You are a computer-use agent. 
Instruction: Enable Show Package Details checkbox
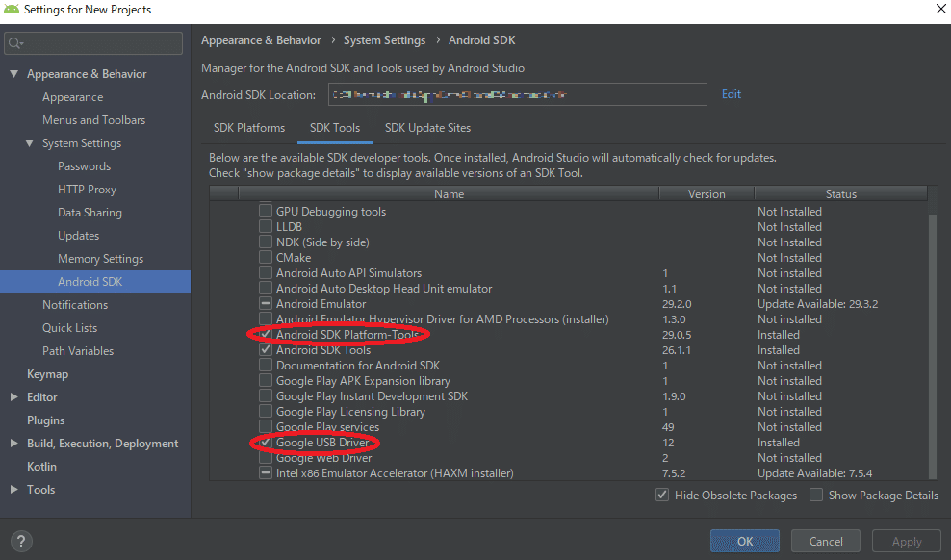(816, 496)
